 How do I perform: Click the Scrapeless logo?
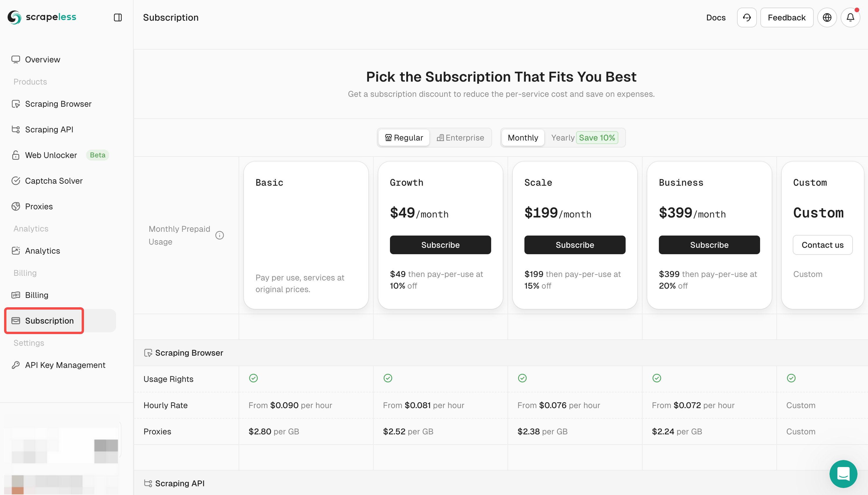point(42,17)
